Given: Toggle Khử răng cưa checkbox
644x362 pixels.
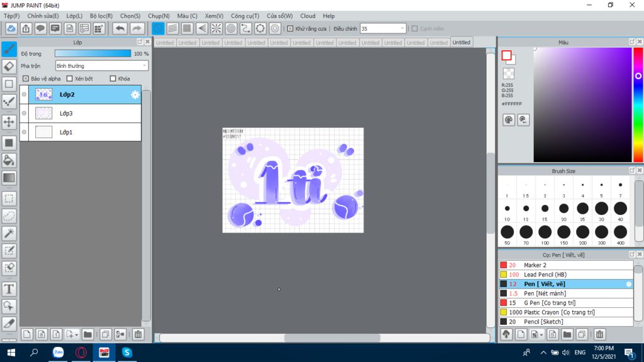Looking at the screenshot, I should click(290, 29).
